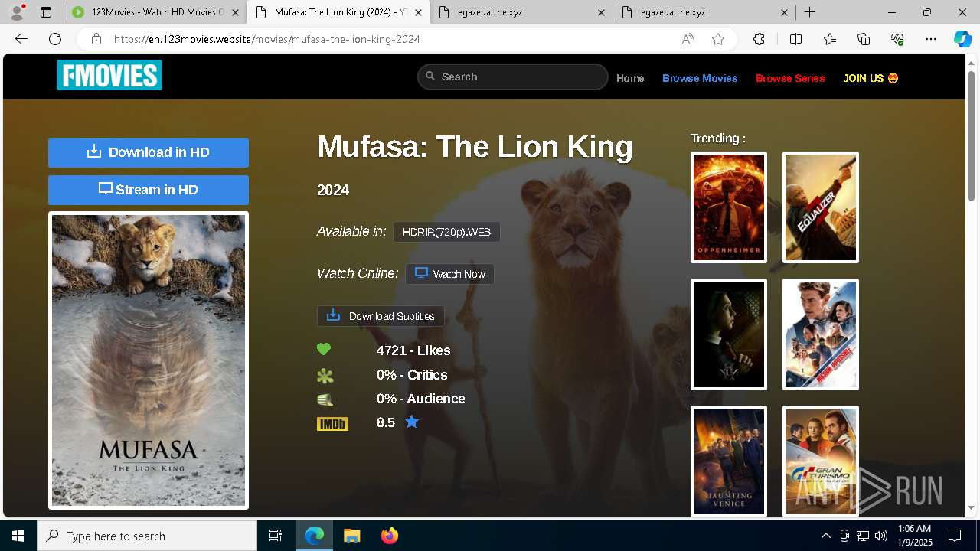This screenshot has width=980, height=551.
Task: Click the green heart Likes icon
Action: 324,350
